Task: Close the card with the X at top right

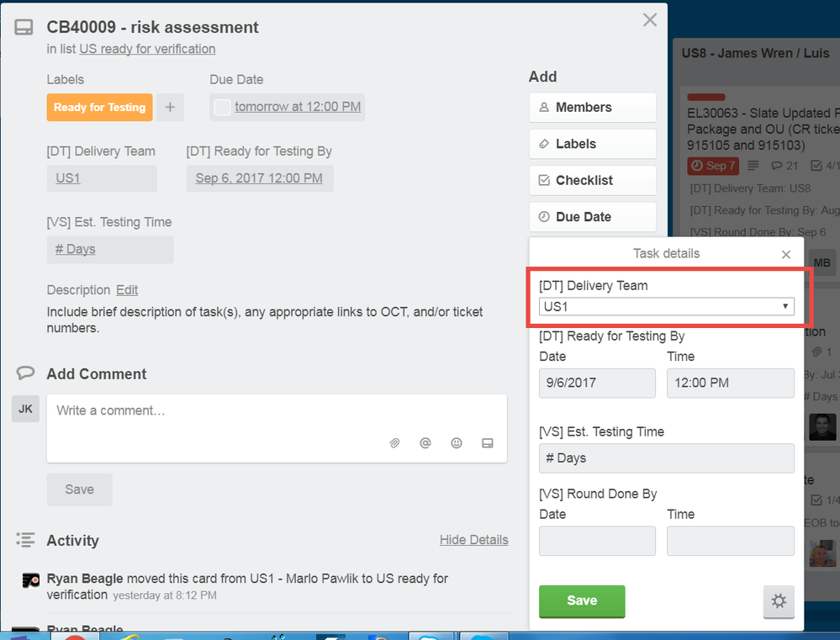Action: pos(650,20)
